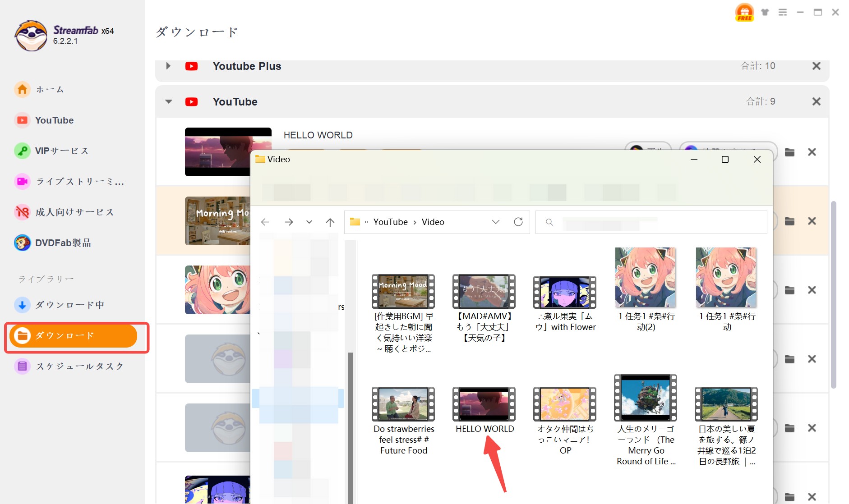Open YouTube in the sidebar

coord(44,120)
